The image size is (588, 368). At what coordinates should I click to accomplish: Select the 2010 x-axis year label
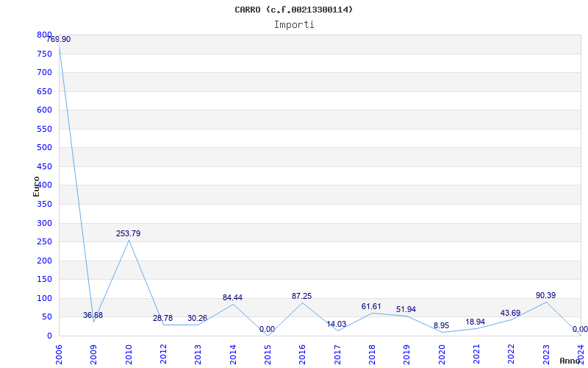129,355
